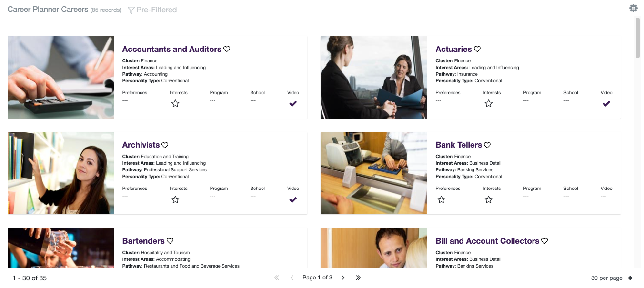Favorite Bill and Account Collectors with heart
This screenshot has width=644, height=288.
coord(544,241)
